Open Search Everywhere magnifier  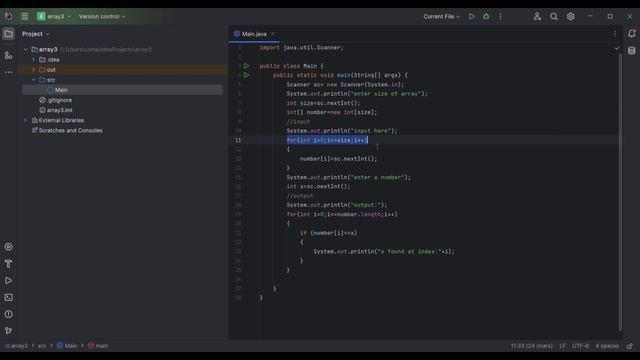(554, 16)
